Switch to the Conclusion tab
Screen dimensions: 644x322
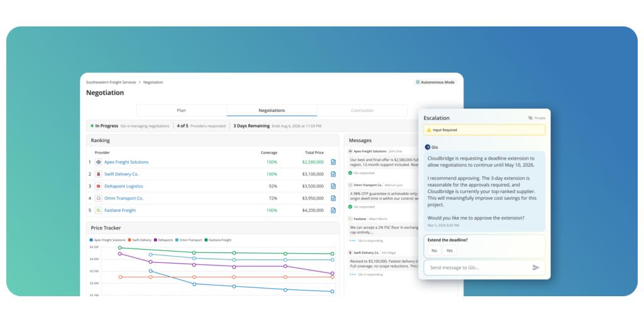[362, 111]
